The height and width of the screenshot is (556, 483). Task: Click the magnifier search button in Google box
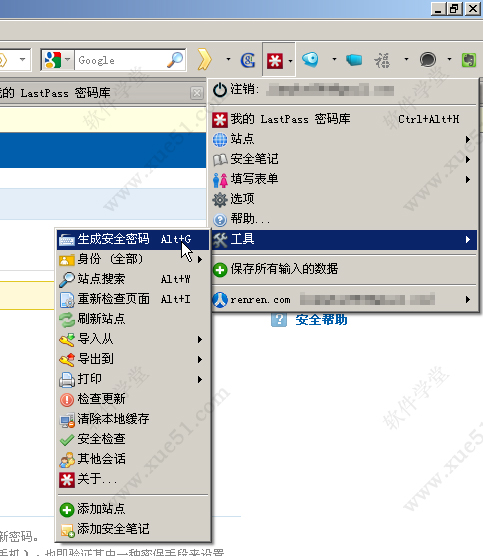point(175,60)
